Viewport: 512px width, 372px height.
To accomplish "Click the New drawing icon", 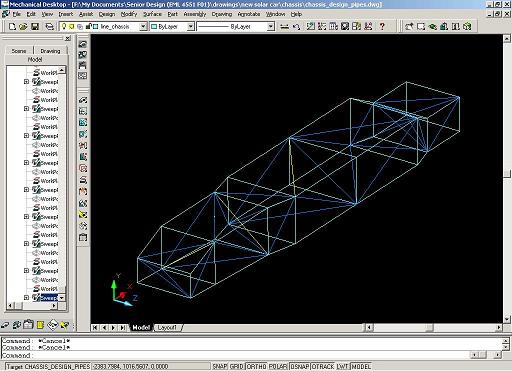I will (x=12, y=26).
